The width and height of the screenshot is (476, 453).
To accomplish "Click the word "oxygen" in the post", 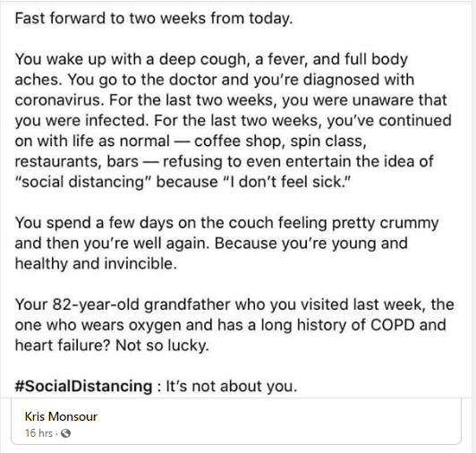I will pos(155,325).
